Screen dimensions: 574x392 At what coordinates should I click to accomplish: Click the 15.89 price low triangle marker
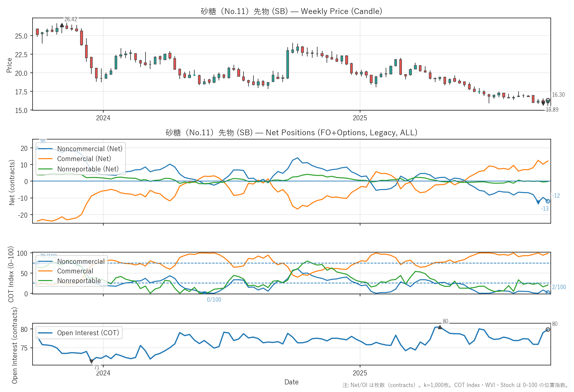click(543, 104)
